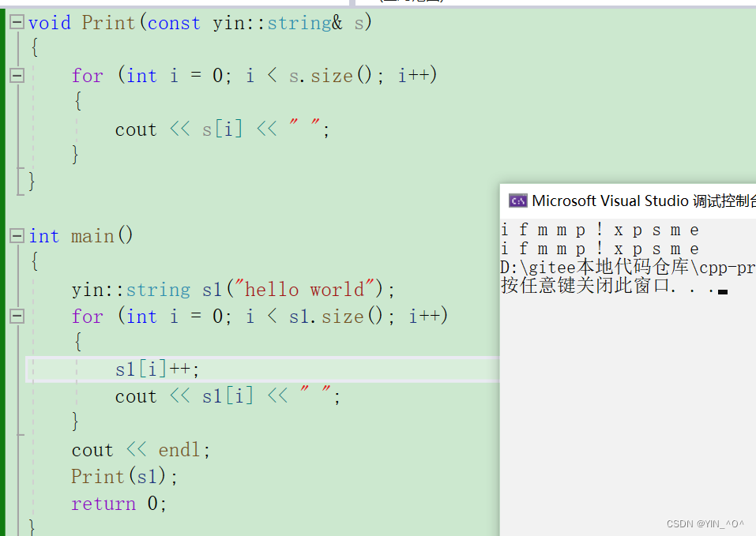Click the console window icon in debug console title
The width and height of the screenshot is (756, 536).
tap(518, 201)
